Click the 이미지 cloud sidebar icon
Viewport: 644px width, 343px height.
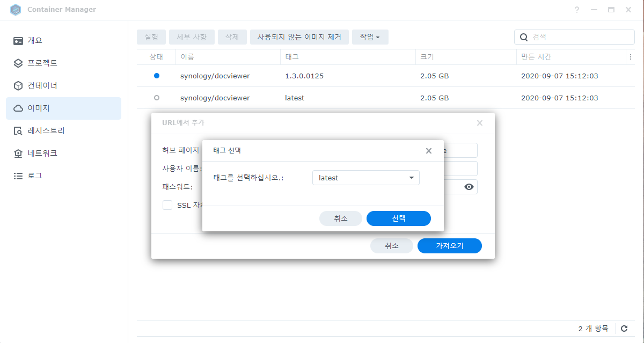(18, 108)
